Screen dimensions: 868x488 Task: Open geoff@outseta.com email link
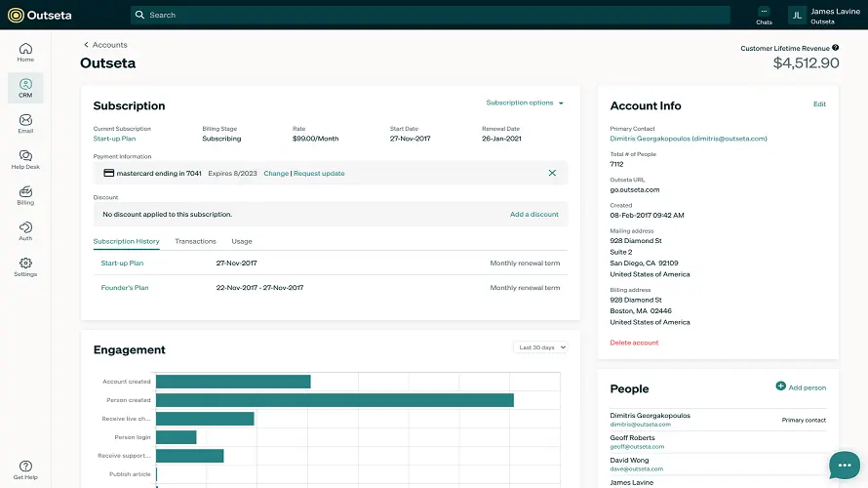coord(637,446)
